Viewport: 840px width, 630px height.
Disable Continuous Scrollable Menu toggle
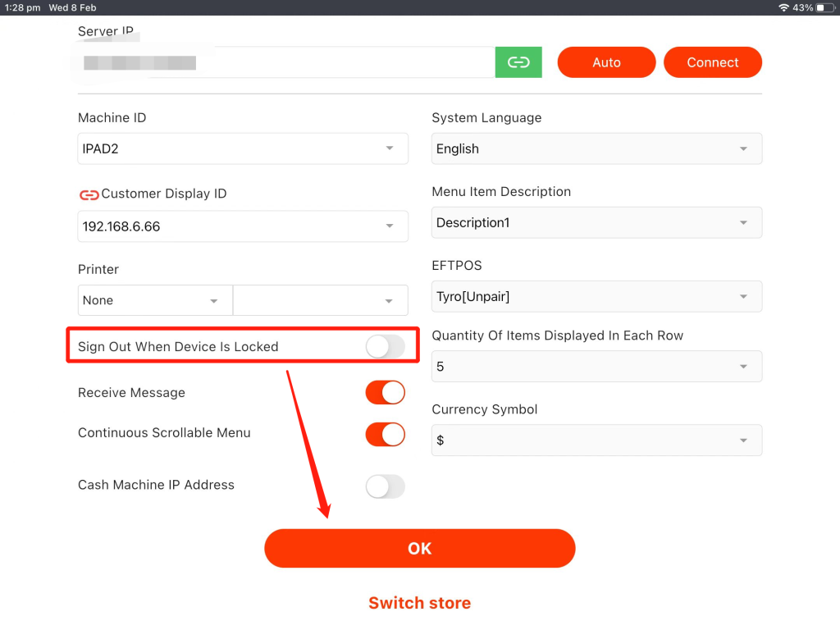tap(385, 434)
